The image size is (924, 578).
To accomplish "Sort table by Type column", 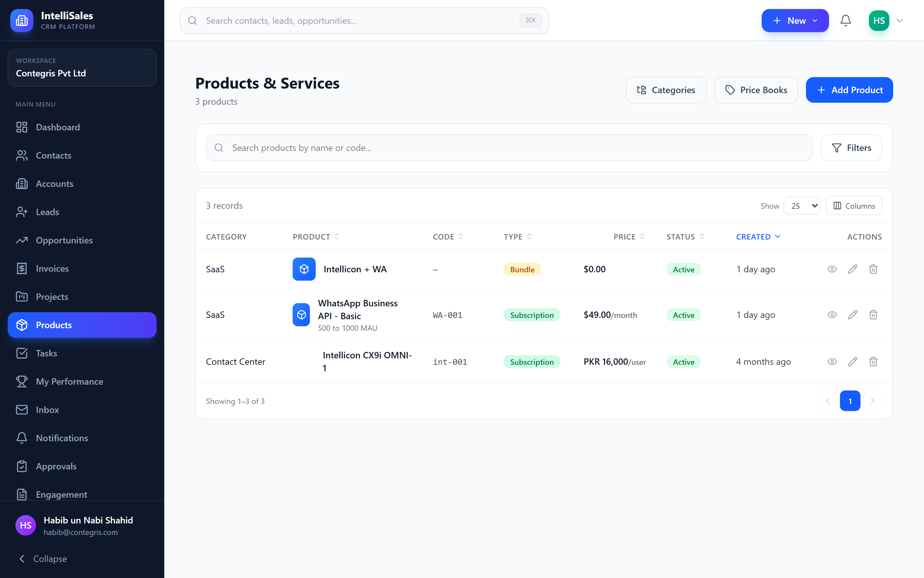I will [518, 237].
